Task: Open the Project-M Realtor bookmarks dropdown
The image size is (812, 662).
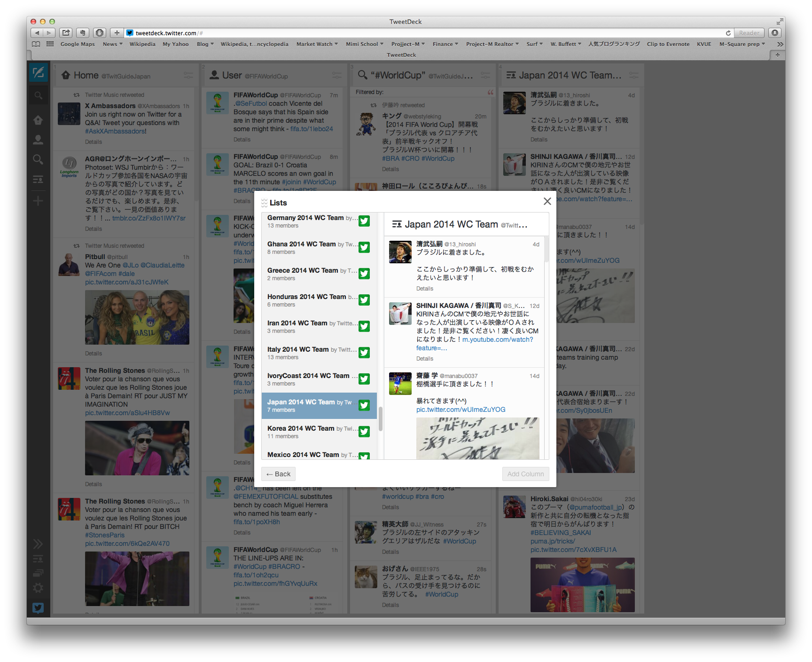Action: (492, 44)
